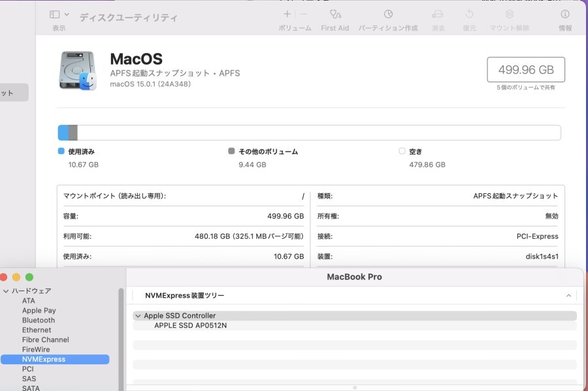This screenshot has height=391, width=588.
Task: Click the 499.96 GB capacity box
Action: point(526,70)
